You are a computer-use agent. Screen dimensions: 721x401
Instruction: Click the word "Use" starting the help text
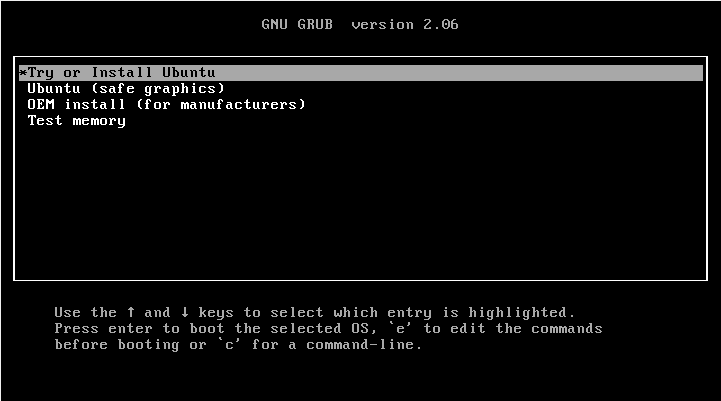coord(68,313)
